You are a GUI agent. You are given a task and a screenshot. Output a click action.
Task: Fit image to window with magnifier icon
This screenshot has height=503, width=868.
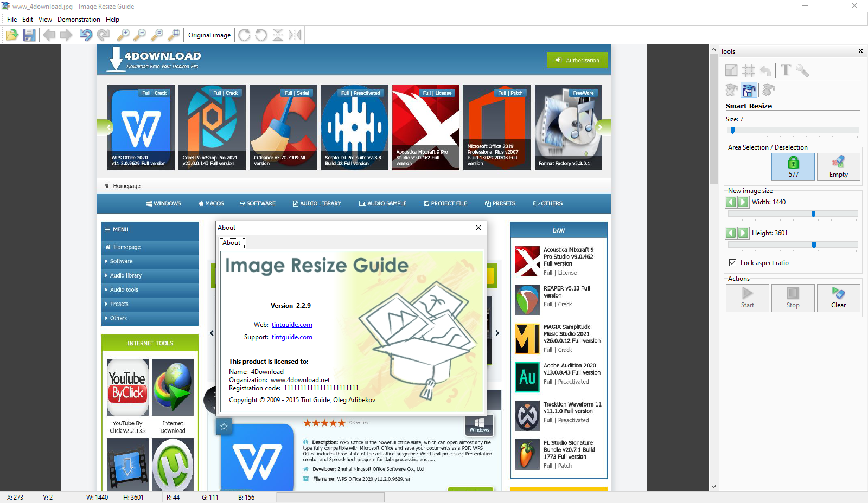pos(174,35)
